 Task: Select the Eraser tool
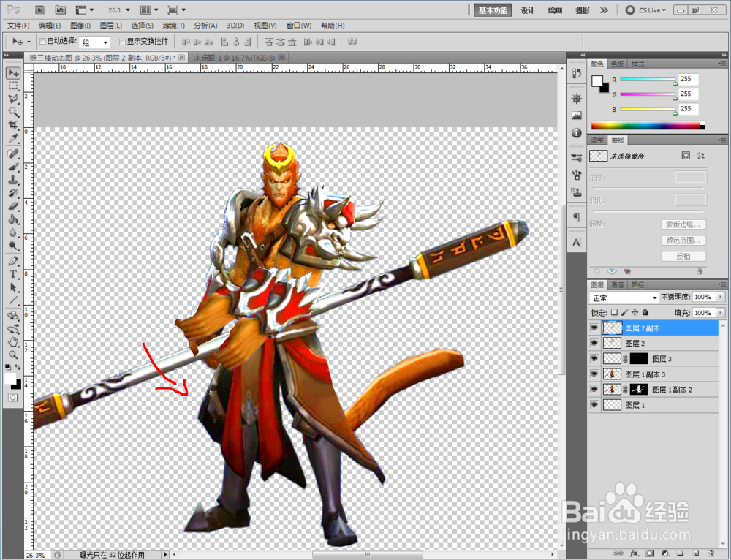[13, 206]
